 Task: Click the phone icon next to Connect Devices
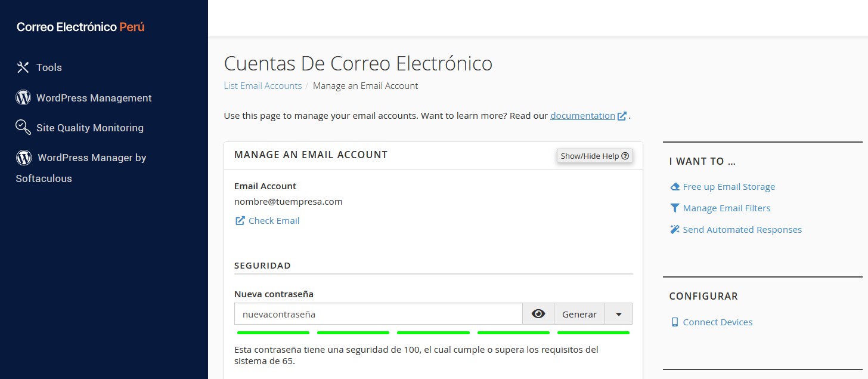[x=675, y=322]
